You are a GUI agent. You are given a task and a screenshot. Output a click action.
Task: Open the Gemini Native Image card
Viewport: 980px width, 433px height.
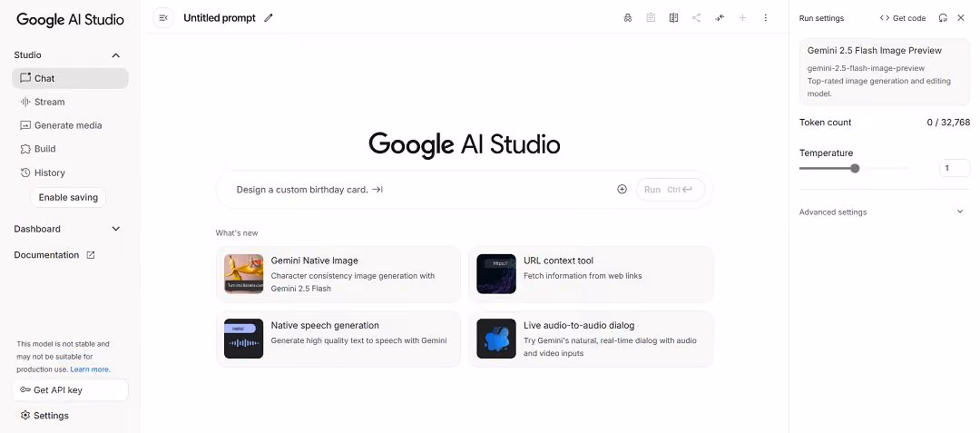(x=338, y=274)
